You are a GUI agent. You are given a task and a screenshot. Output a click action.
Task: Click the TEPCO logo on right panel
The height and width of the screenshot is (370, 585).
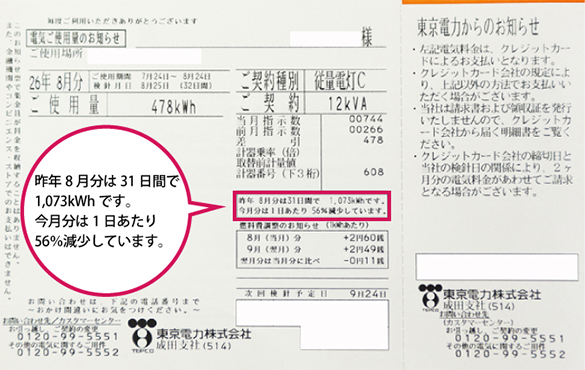[x=431, y=298]
